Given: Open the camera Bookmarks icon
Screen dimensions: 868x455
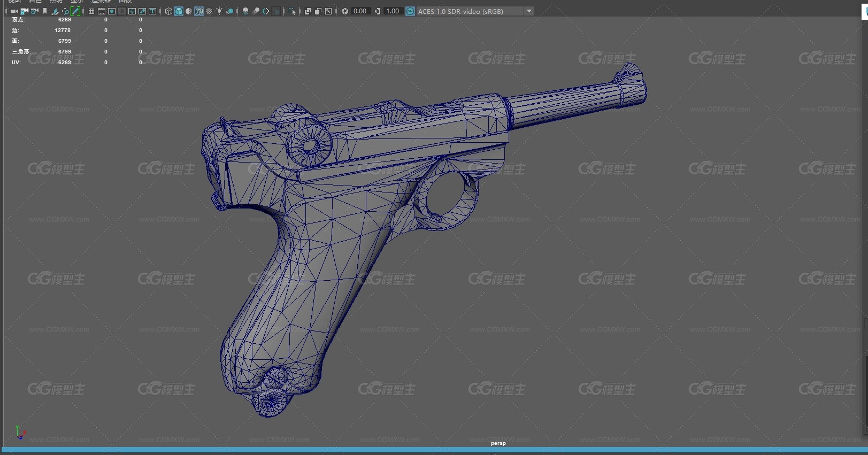Looking at the screenshot, I should tap(45, 11).
